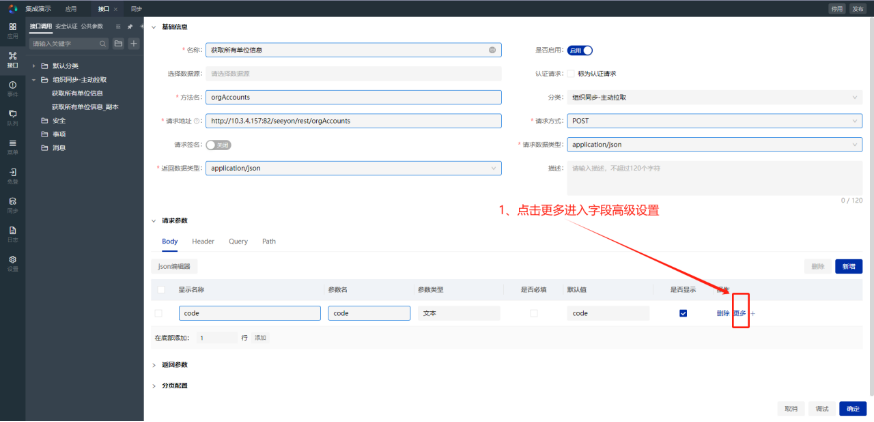Check the 作为认证请求 checkbox

click(x=571, y=73)
